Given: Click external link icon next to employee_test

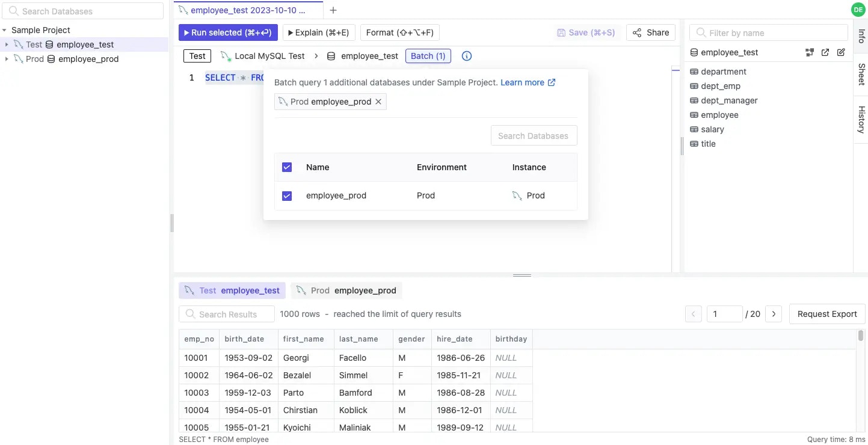Looking at the screenshot, I should (x=825, y=52).
